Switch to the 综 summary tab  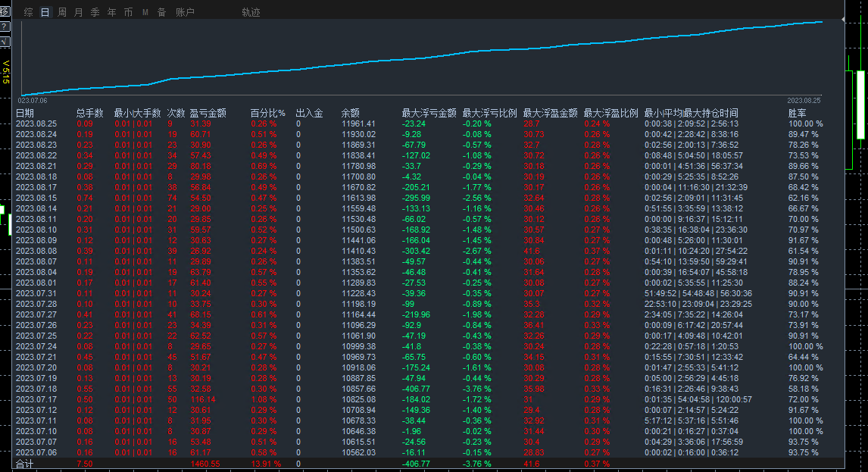(28, 12)
